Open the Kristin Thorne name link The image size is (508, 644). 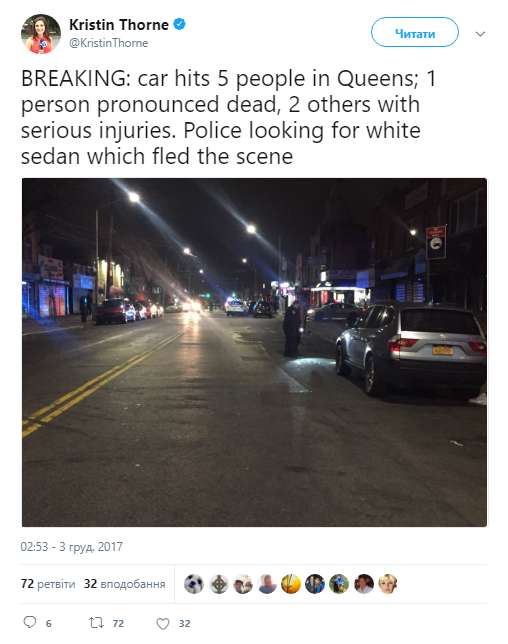[119, 25]
